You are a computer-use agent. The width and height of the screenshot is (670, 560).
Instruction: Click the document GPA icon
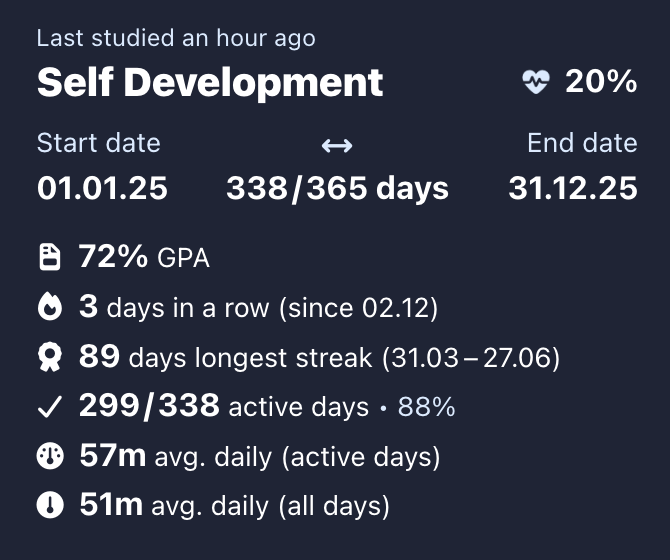tap(49, 258)
